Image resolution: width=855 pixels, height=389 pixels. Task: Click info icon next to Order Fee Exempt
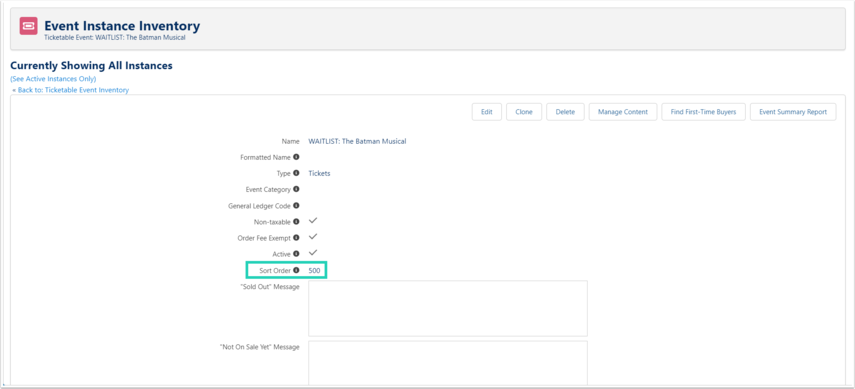pos(296,238)
